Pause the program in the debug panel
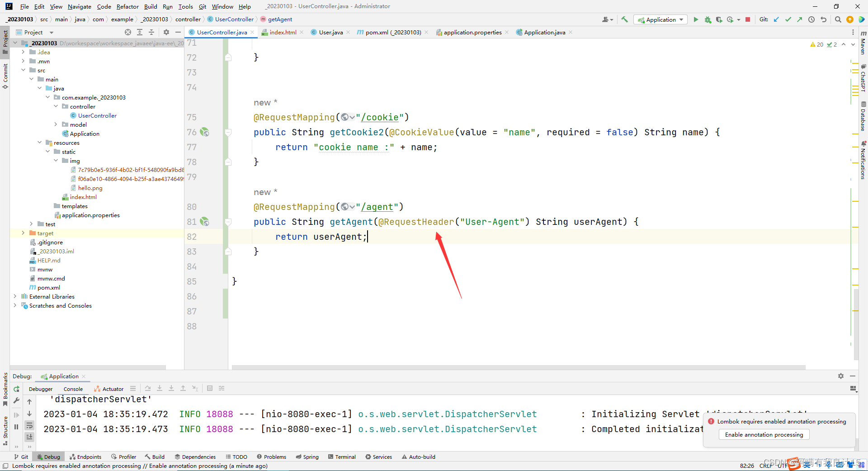The image size is (868, 471). 17,427
